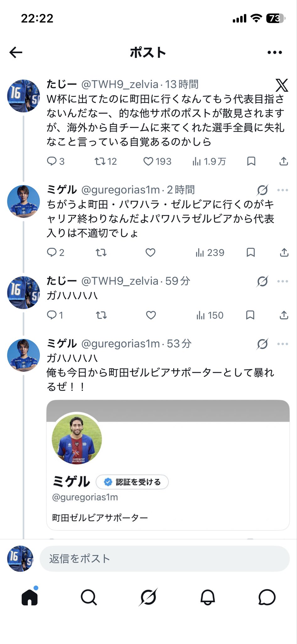Switch to the Search tab
This screenshot has height=644, width=297.
(89, 597)
